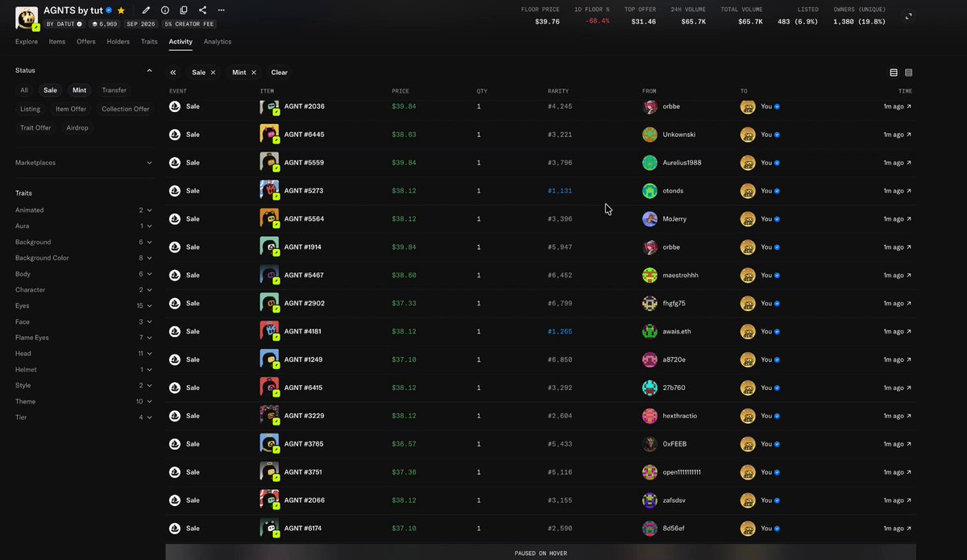Click the MoJerry avatar icon
This screenshot has height=560, width=967.
[x=650, y=219]
